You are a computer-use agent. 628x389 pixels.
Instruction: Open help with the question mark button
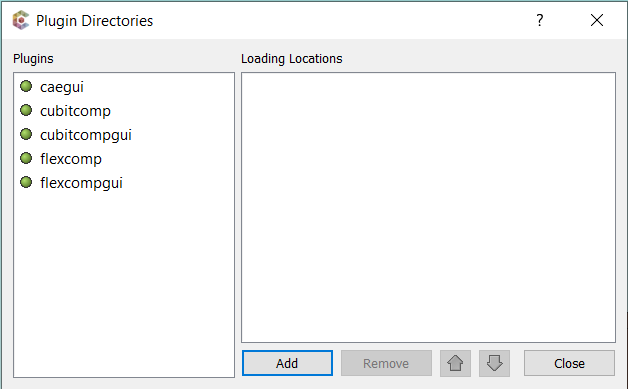click(540, 20)
